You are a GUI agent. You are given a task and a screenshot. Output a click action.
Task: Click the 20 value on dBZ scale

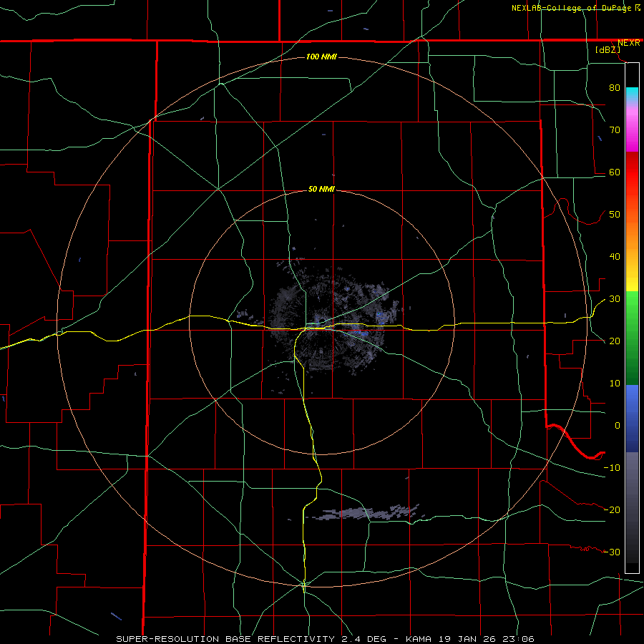[x=615, y=341]
